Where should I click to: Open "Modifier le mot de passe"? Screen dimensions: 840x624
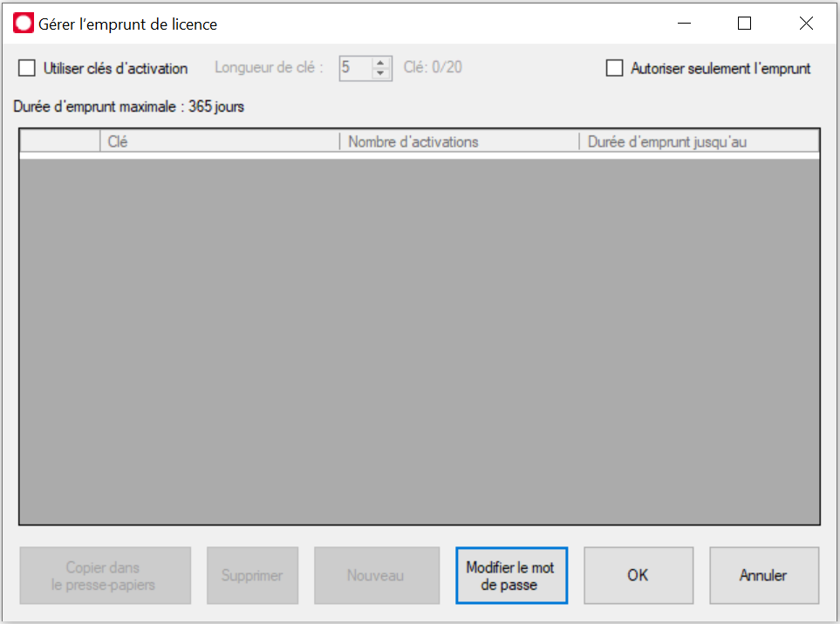click(511, 576)
